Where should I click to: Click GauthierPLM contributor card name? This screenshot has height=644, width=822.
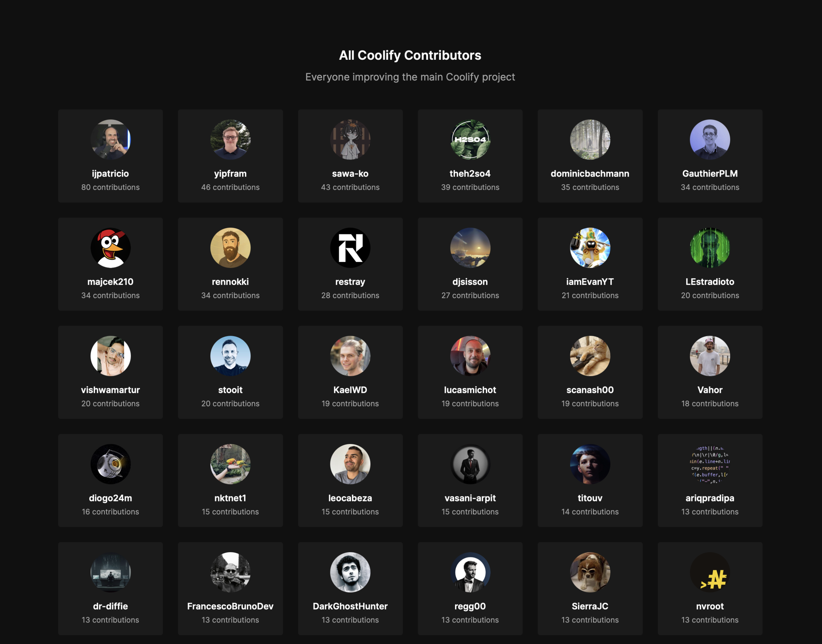(710, 173)
